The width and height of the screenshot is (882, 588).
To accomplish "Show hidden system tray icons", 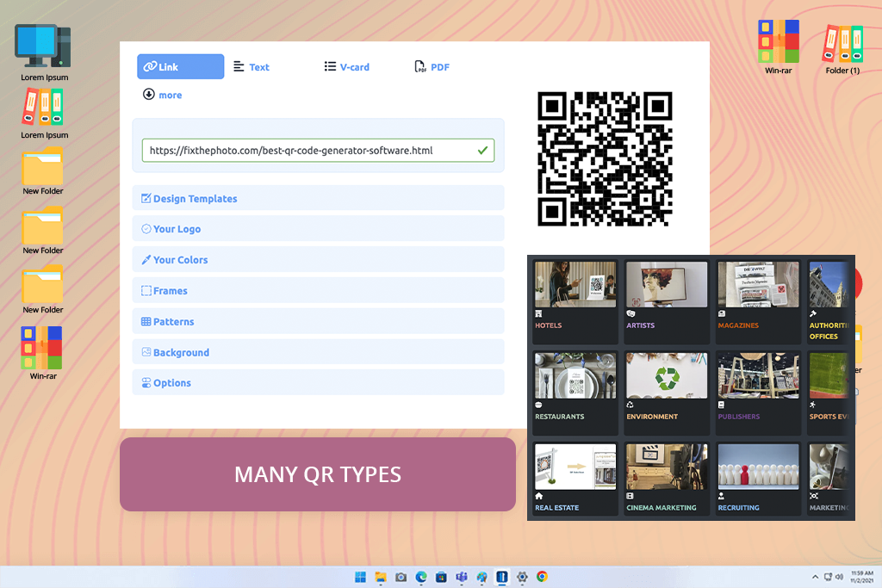I will pyautogui.click(x=815, y=577).
